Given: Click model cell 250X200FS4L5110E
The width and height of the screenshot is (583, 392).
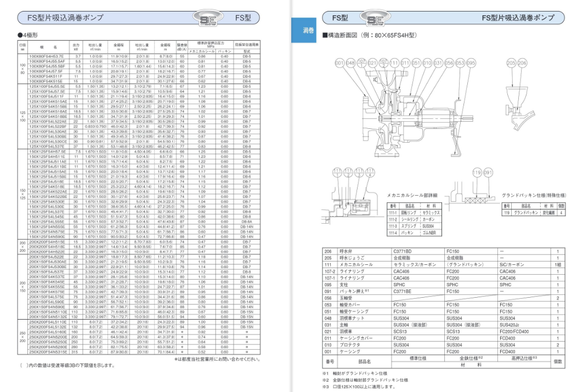Looking at the screenshot, I should (x=48, y=322).
